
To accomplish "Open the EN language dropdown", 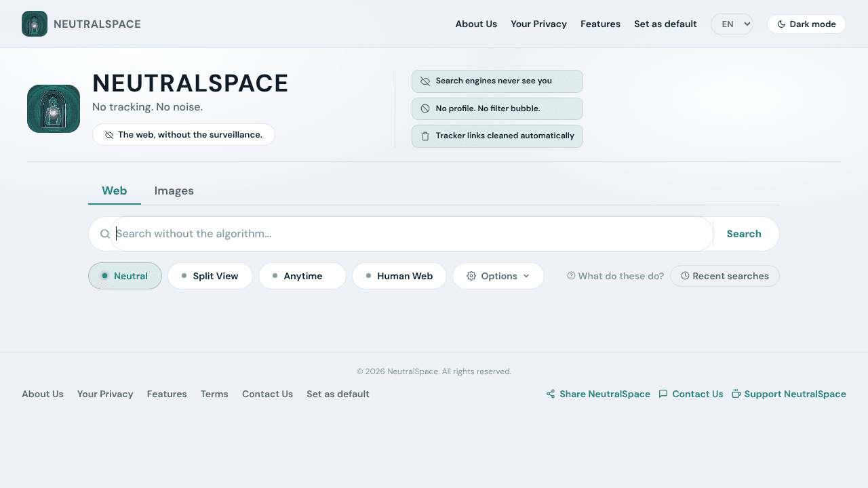I will 732,24.
